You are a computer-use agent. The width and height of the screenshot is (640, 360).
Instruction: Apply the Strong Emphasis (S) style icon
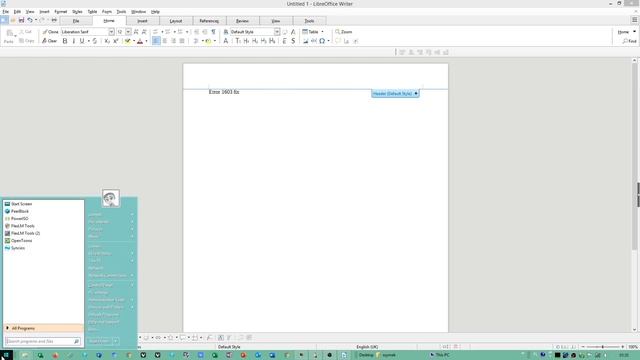click(293, 41)
